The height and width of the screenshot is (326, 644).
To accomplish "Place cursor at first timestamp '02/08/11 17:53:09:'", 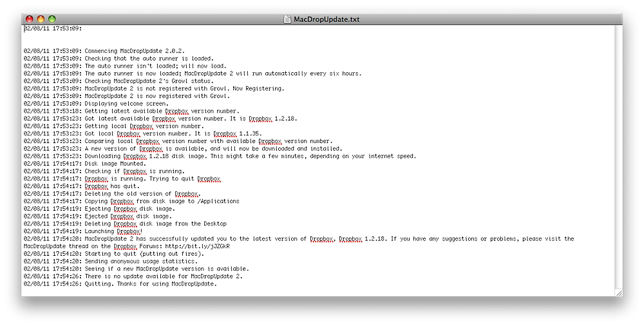I will 53,28.
